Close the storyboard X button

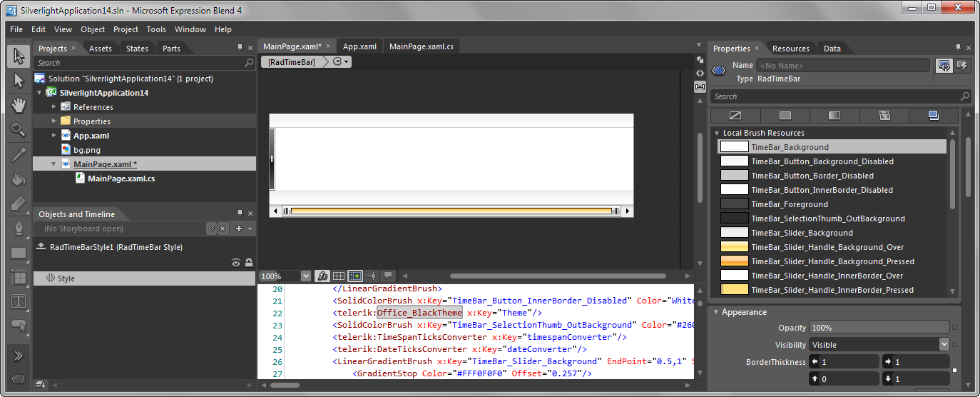tap(223, 228)
